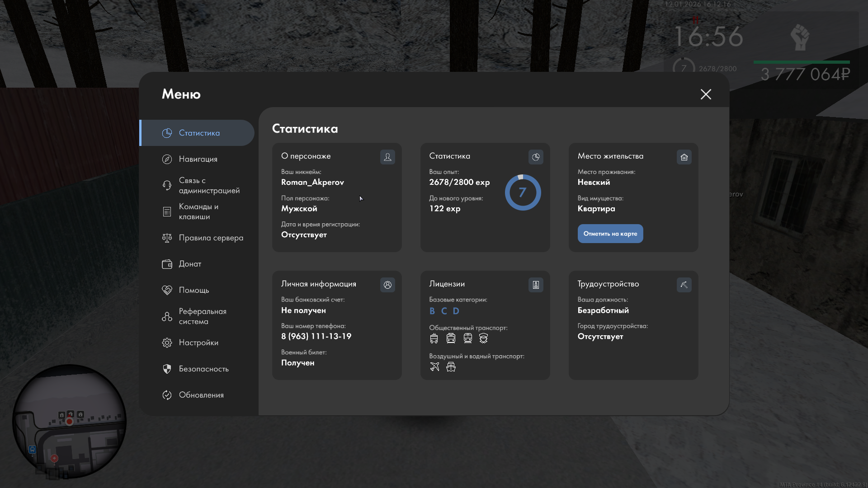868x488 pixels.
Task: Open Безопасность menu item
Action: (x=203, y=369)
